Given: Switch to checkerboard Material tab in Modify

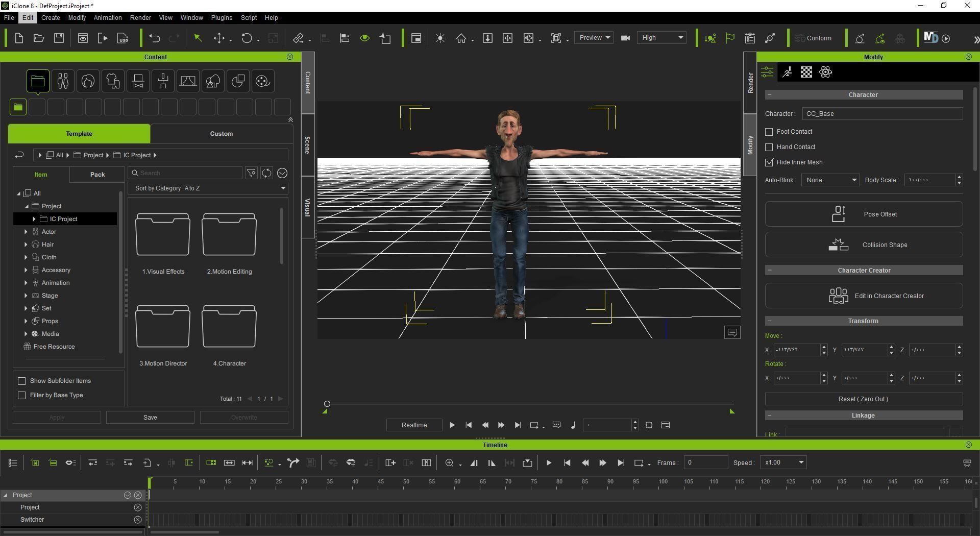Looking at the screenshot, I should (806, 72).
